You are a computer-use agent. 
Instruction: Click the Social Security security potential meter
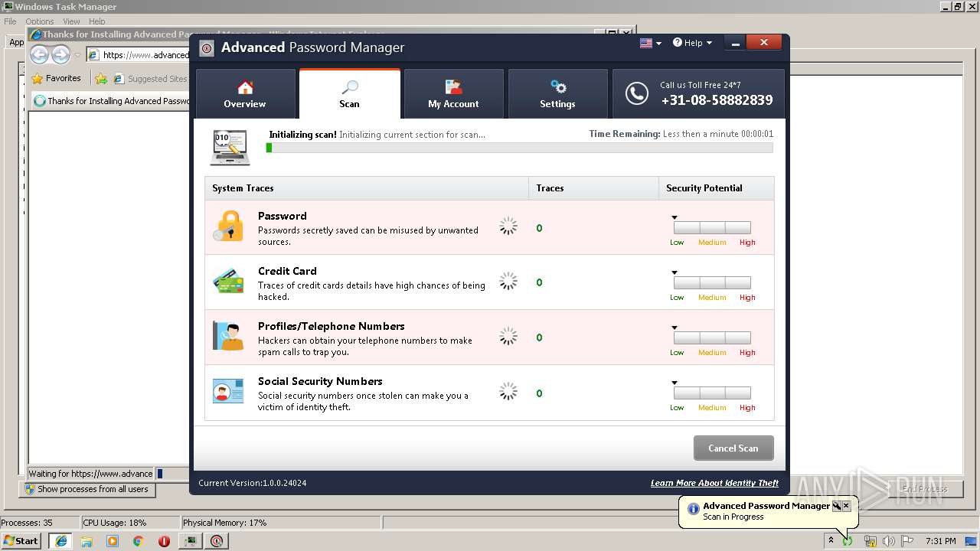point(712,393)
